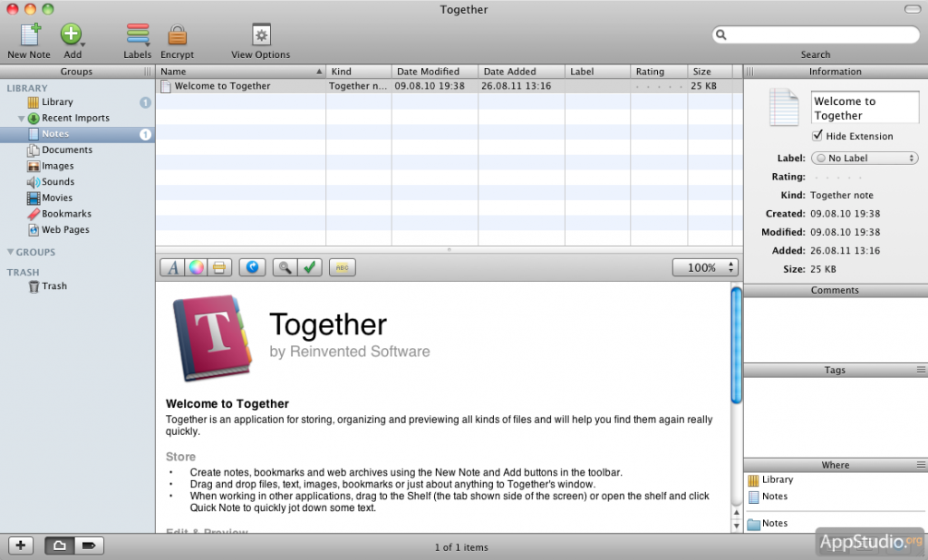The height and width of the screenshot is (560, 928).
Task: Click the tag-shaped button in bottom bar
Action: 89,546
